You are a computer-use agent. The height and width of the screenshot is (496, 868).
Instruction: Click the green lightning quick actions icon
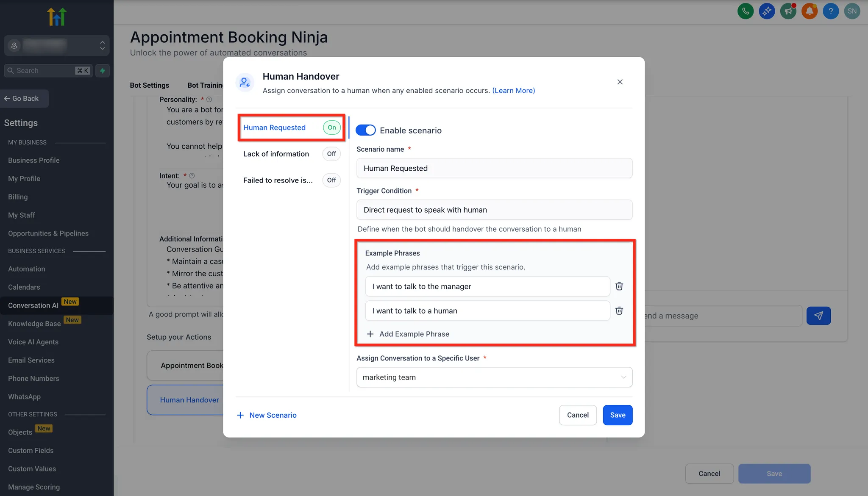103,71
